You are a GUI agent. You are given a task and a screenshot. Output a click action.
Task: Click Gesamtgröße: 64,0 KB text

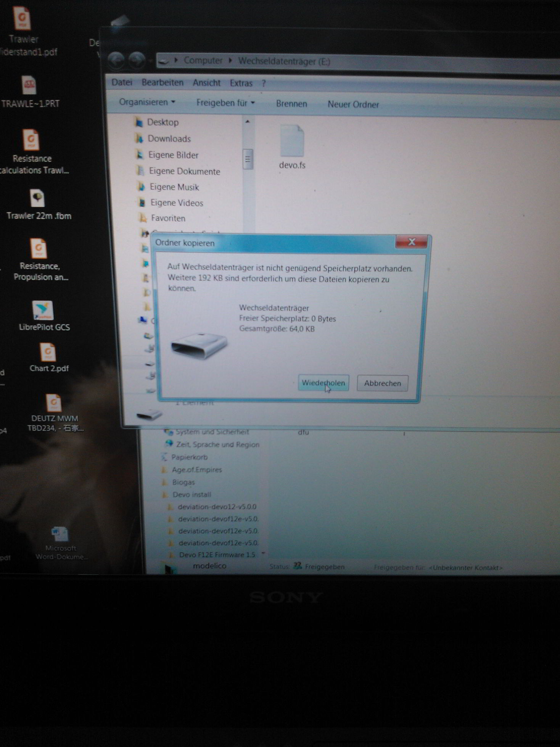277,328
